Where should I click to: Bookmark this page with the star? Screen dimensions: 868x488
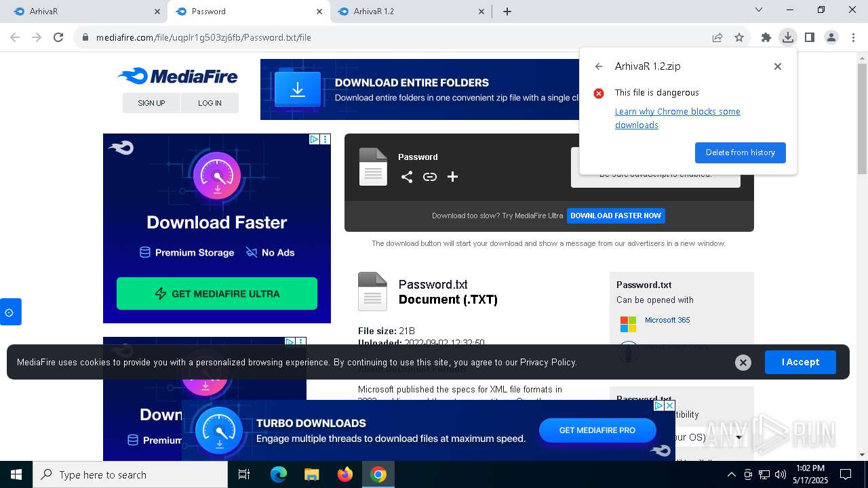739,37
